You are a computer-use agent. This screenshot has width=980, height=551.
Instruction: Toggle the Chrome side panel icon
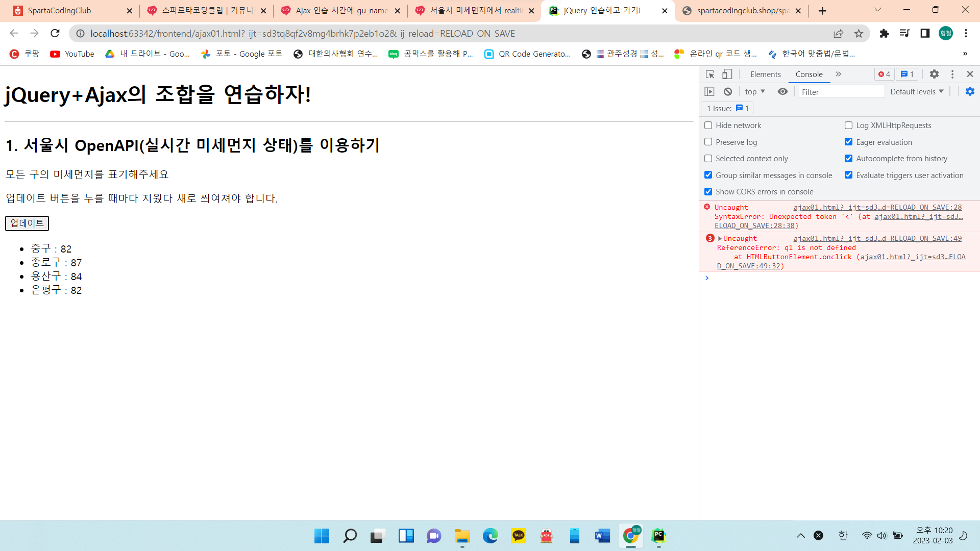pyautogui.click(x=925, y=34)
